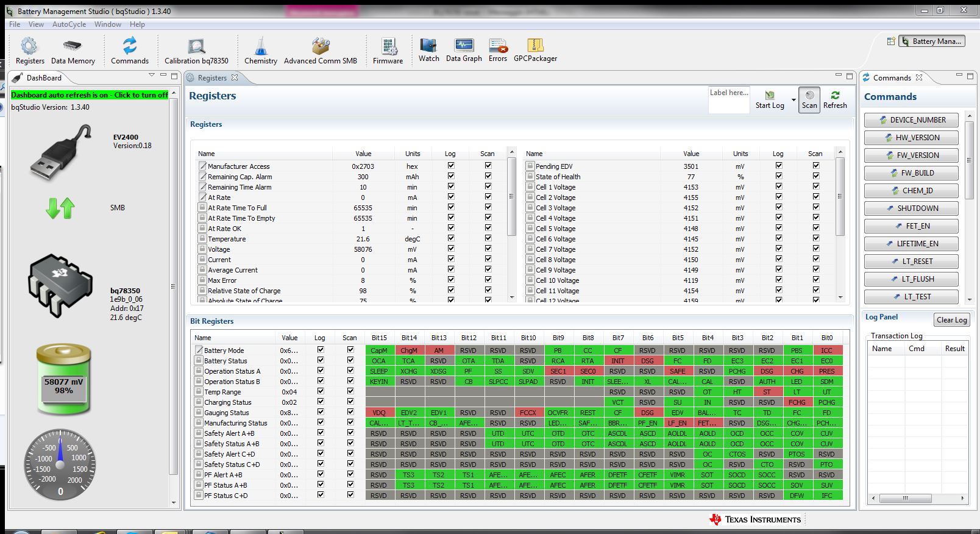The width and height of the screenshot is (980, 534).
Task: Maximize the DashBoard panel
Action: [x=174, y=76]
